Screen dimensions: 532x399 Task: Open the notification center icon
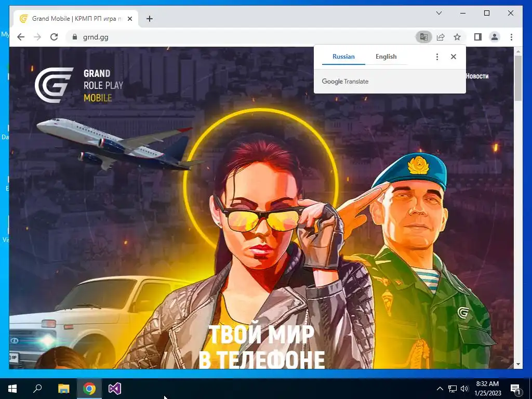pos(515,389)
